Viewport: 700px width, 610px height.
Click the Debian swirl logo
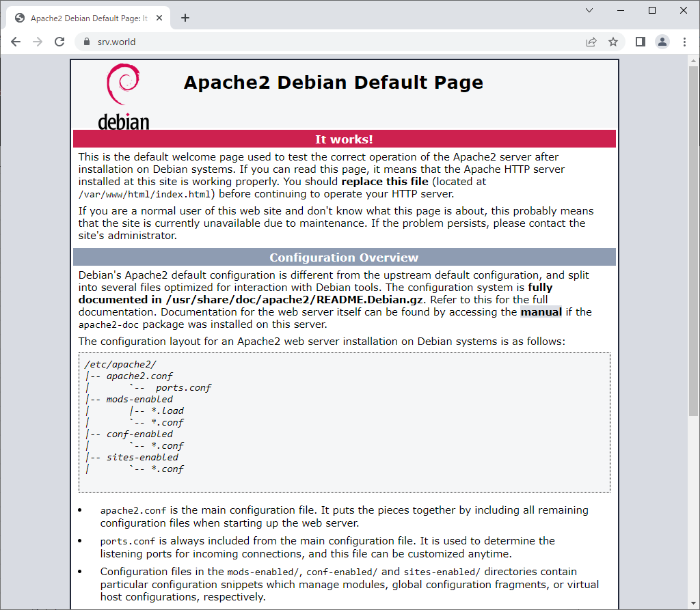pos(123,84)
